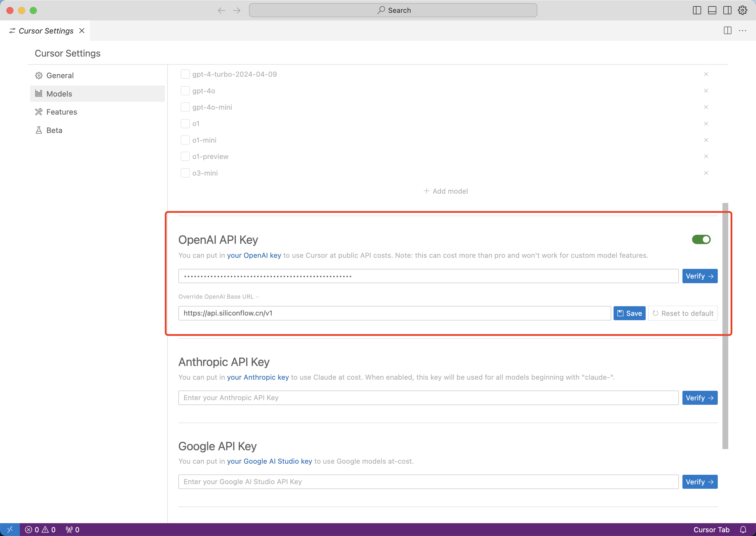This screenshot has width=756, height=536.
Task: Click the settings page vertical scrollbar
Action: 725,326
